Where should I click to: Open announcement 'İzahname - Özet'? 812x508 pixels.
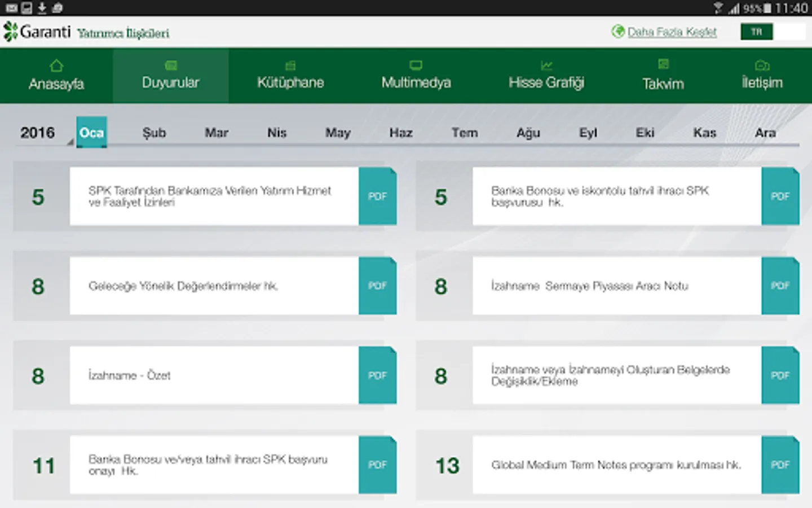pos(214,375)
